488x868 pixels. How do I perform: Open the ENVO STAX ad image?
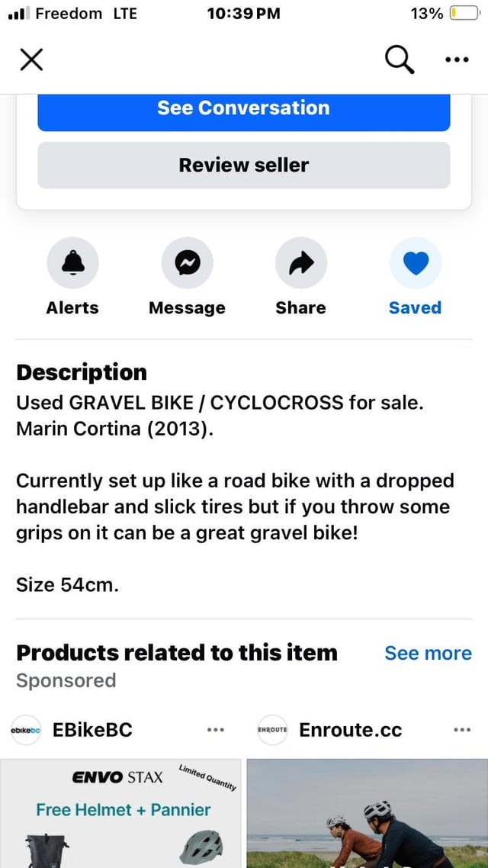(122, 813)
